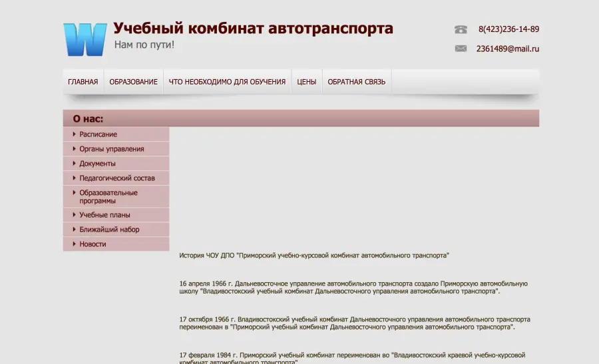The image size is (599, 364).
Task: Open the Главная menu item
Action: point(83,82)
